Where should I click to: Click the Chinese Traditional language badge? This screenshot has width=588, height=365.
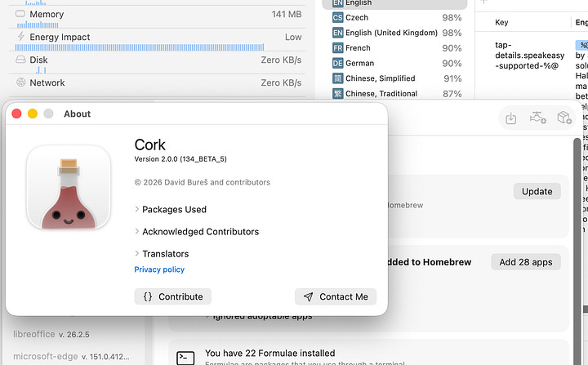pyautogui.click(x=338, y=93)
